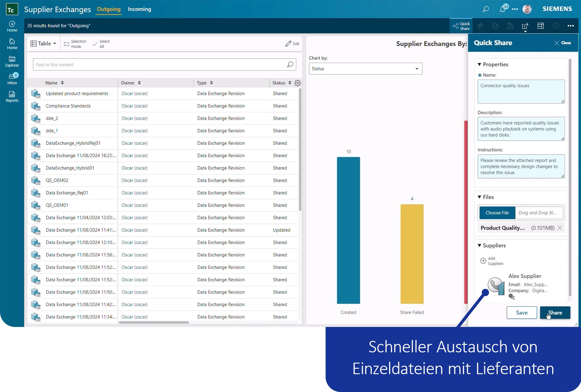Select the Outgoing tab

click(x=109, y=9)
